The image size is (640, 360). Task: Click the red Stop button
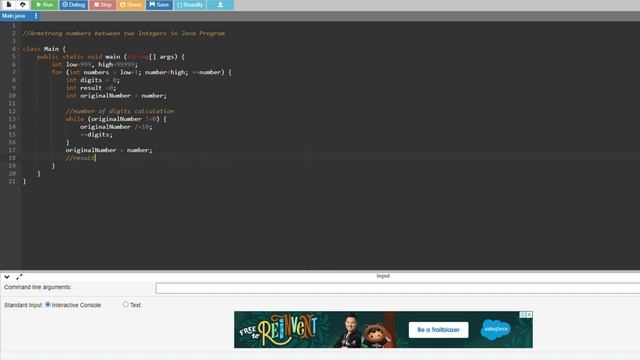tap(103, 4)
